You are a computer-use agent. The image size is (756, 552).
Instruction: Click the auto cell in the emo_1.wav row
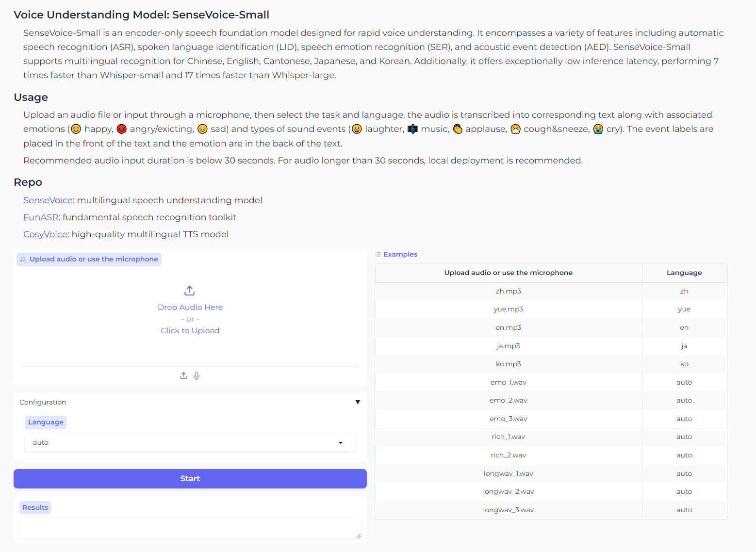pyautogui.click(x=684, y=383)
